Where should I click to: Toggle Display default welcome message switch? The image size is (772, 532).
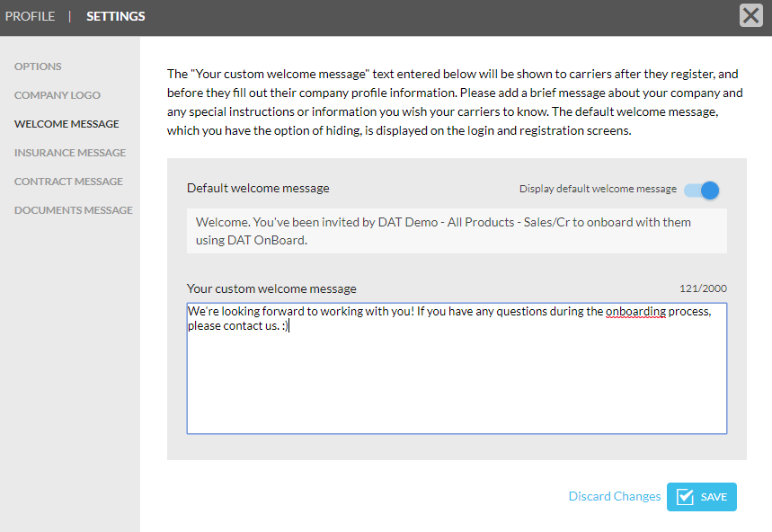click(702, 191)
